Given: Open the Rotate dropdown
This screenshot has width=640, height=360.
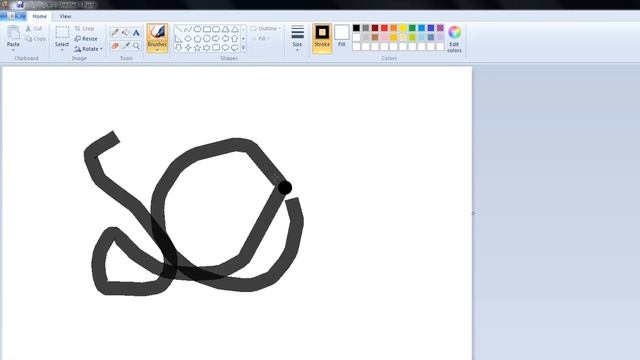Looking at the screenshot, I should (x=88, y=49).
